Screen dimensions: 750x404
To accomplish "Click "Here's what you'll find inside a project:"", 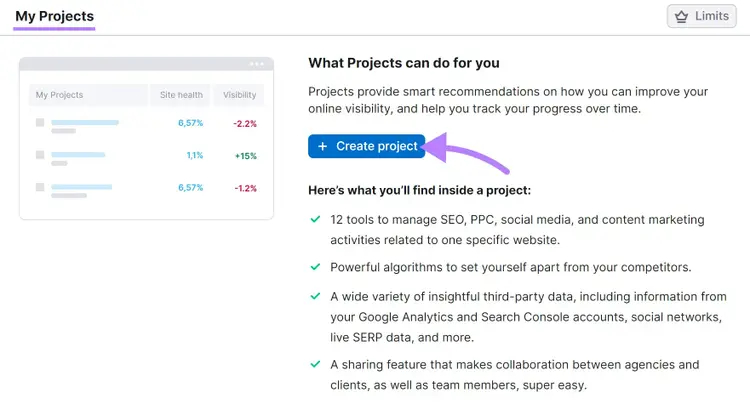I will (419, 190).
